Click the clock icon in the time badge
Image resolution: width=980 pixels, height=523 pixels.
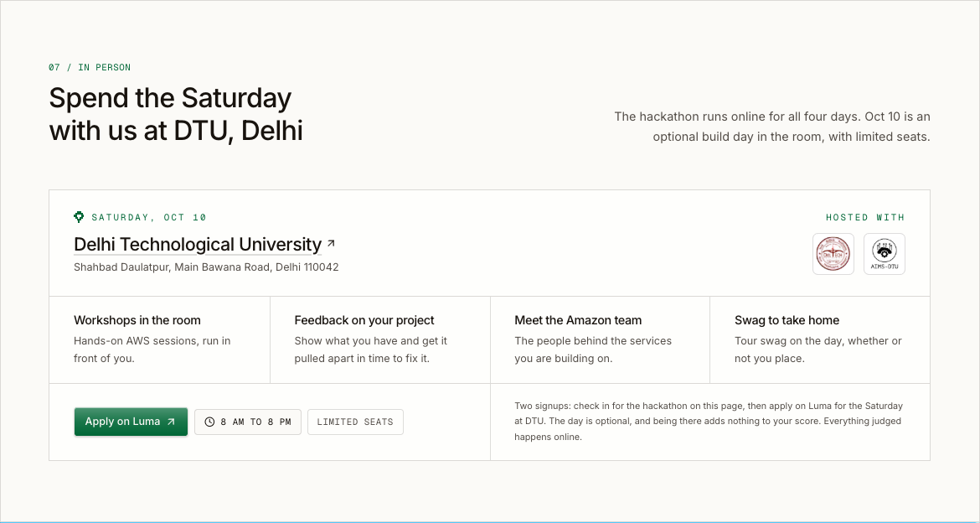209,422
